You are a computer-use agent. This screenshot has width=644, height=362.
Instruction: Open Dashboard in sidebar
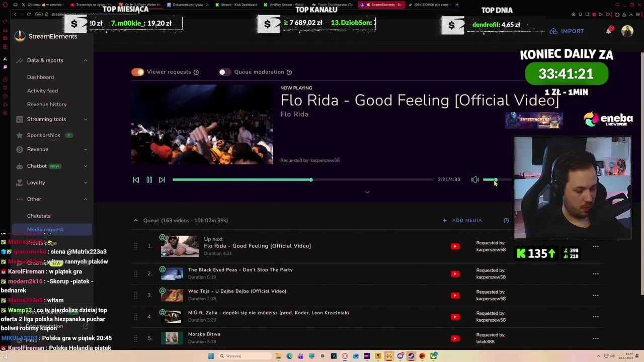click(40, 77)
